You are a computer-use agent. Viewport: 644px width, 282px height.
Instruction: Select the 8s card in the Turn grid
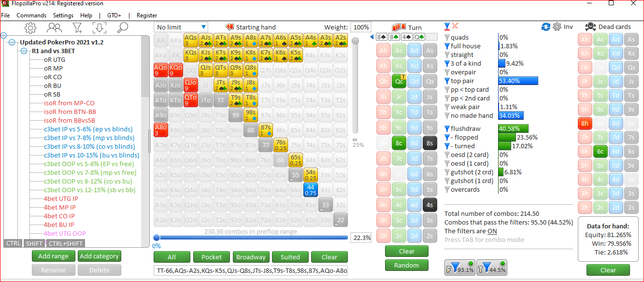coord(429,143)
